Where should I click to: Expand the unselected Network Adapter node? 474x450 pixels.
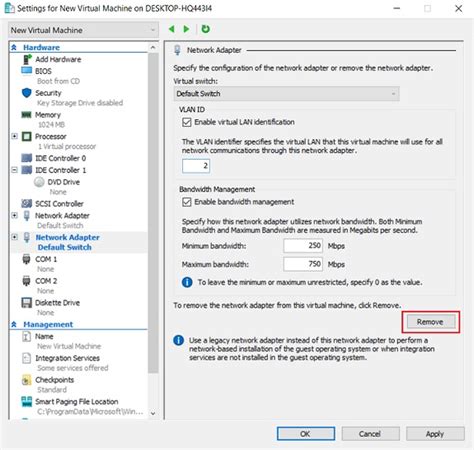pyautogui.click(x=14, y=215)
